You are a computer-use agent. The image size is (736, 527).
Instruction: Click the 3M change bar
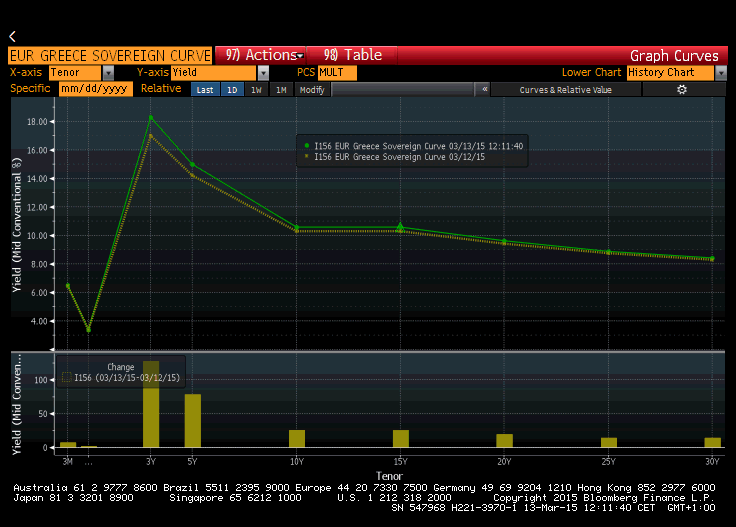68,445
